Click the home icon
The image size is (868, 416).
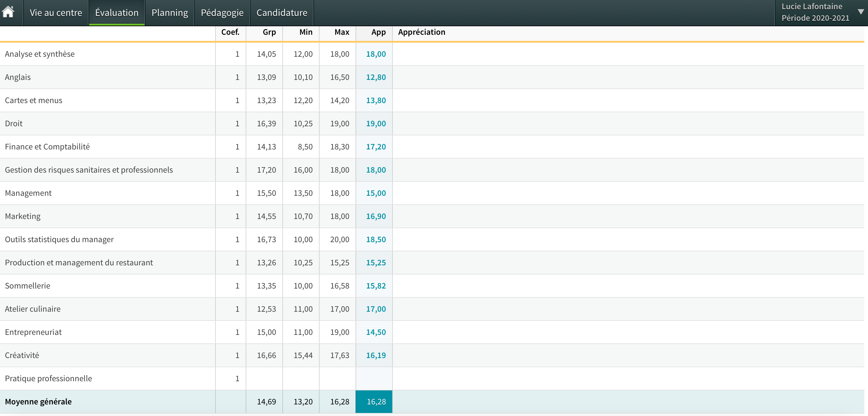(x=8, y=12)
